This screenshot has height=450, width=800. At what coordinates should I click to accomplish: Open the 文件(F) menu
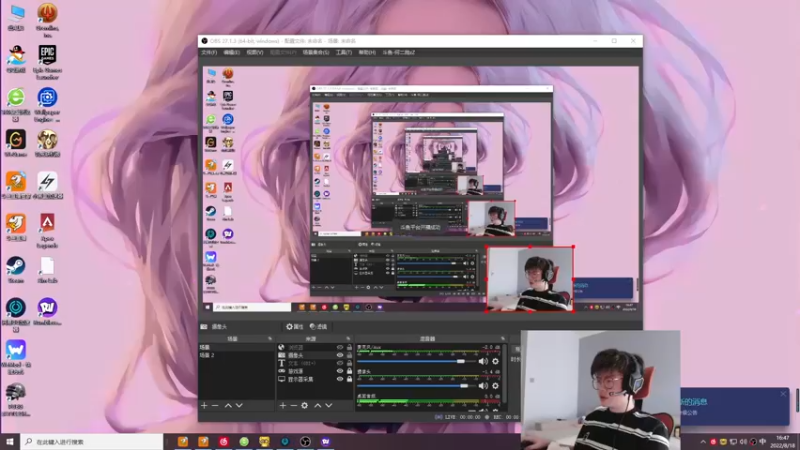(209, 53)
